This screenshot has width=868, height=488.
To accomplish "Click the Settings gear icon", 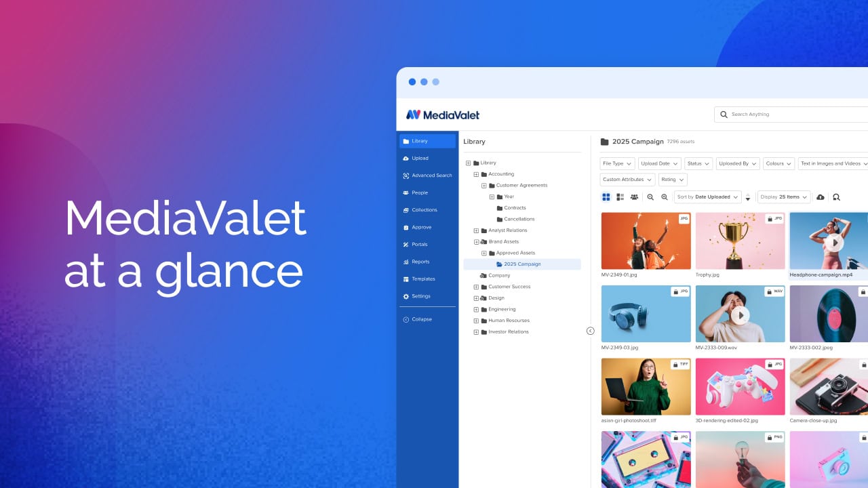I will pyautogui.click(x=406, y=296).
